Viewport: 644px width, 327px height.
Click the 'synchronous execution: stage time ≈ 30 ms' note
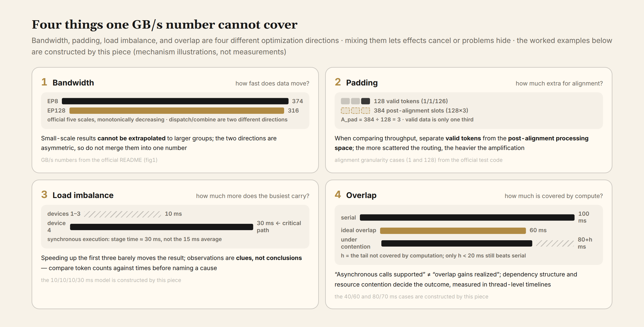pos(135,239)
